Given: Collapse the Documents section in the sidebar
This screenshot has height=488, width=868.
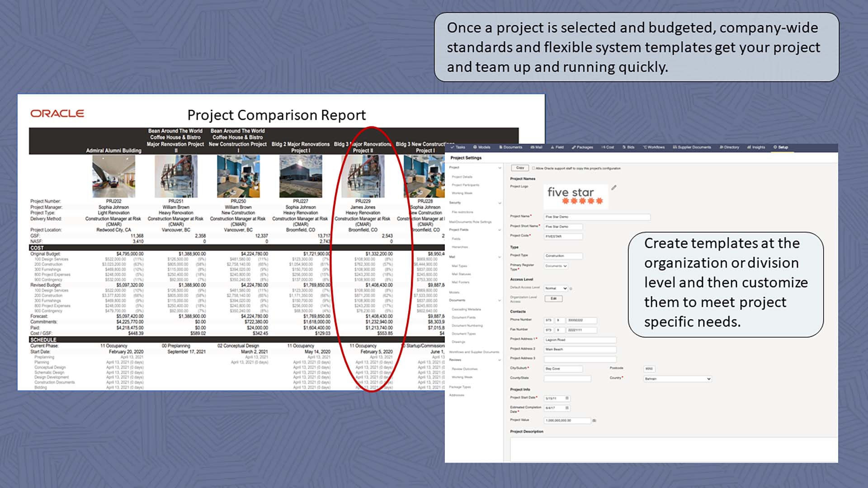Looking at the screenshot, I should tap(500, 300).
